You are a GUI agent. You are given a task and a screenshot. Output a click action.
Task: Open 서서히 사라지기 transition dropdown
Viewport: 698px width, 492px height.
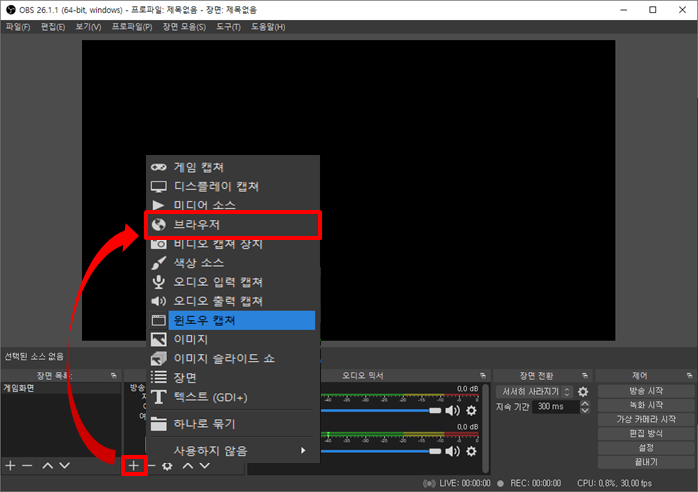(x=534, y=392)
